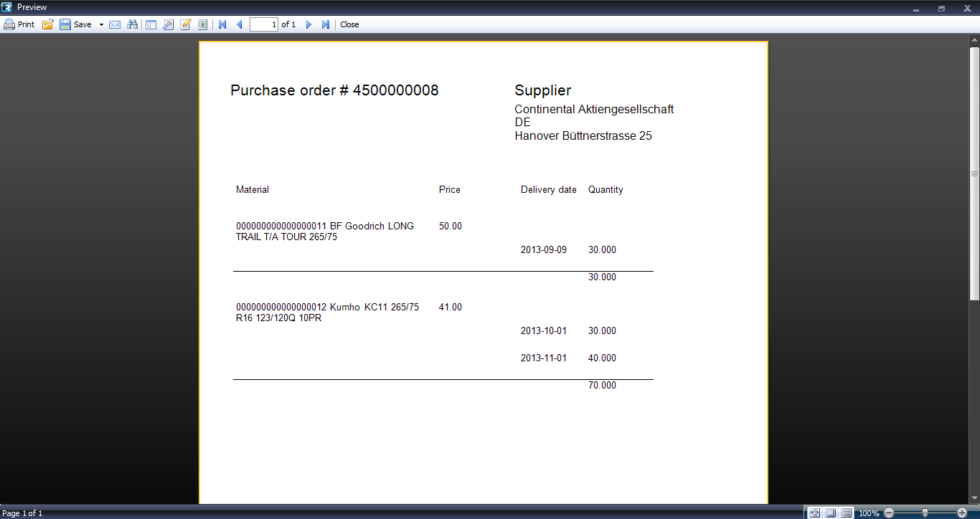The height and width of the screenshot is (519, 980).
Task: Click the page number input field
Action: (x=263, y=24)
